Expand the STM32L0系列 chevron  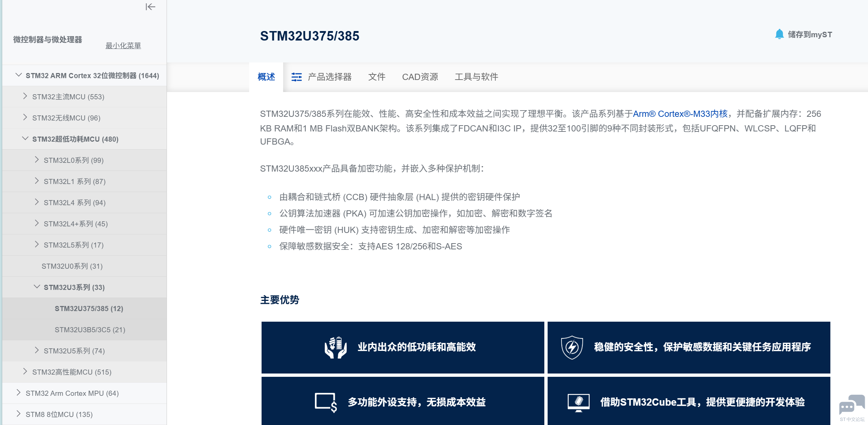click(37, 160)
